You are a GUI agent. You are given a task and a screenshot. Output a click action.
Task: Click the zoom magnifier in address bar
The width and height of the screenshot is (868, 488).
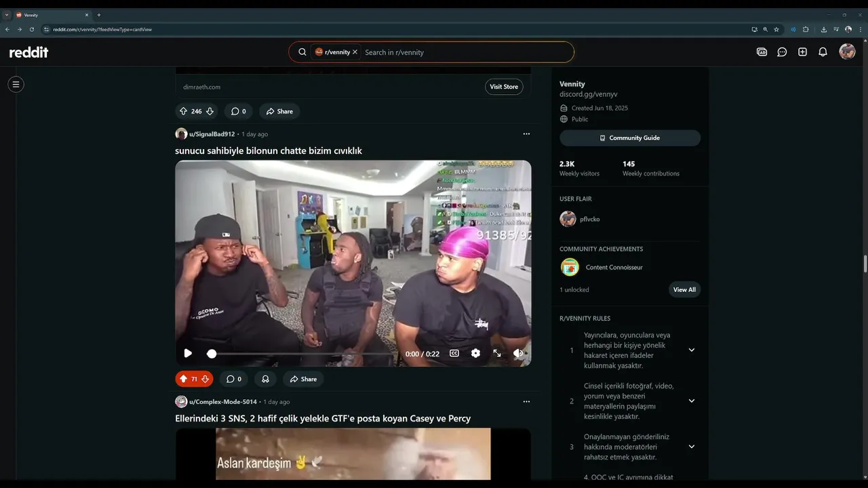766,29
